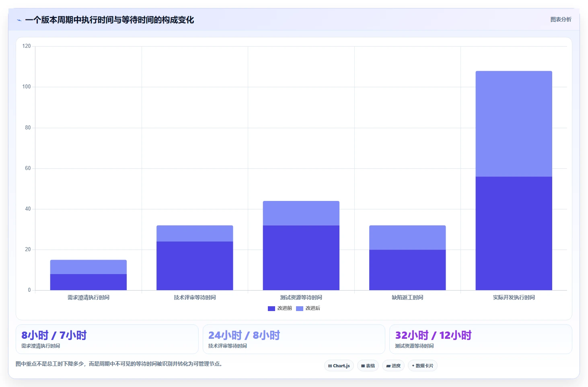Click the x-axis label 技术评审等待时间
588x387 pixels.
click(195, 297)
